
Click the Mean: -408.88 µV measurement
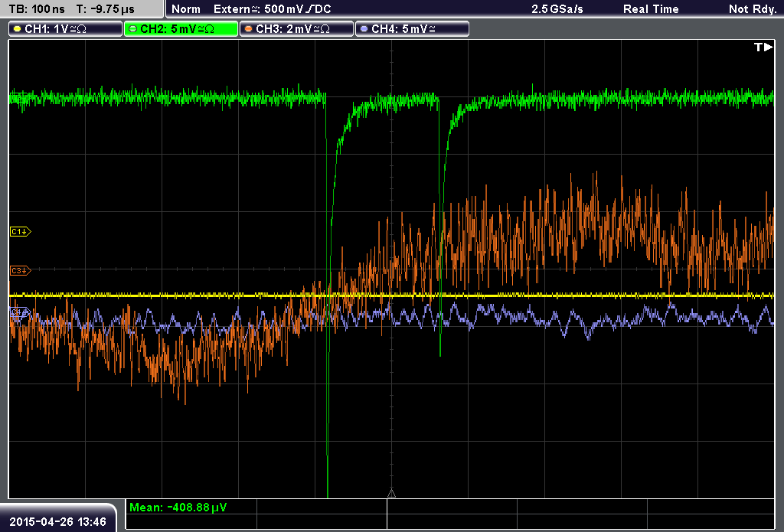[178, 508]
